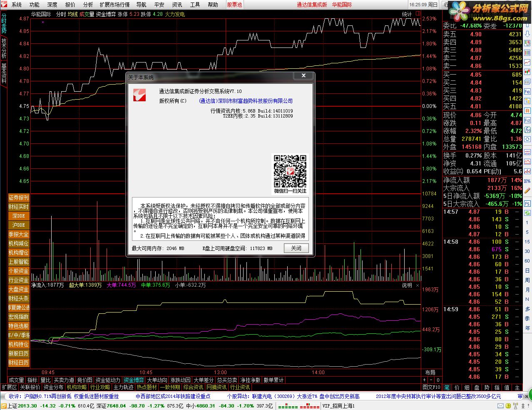Viewport: 532px width, 410px height.
Task: Click the mountain area chart icon in right strip
Action: tap(527, 162)
